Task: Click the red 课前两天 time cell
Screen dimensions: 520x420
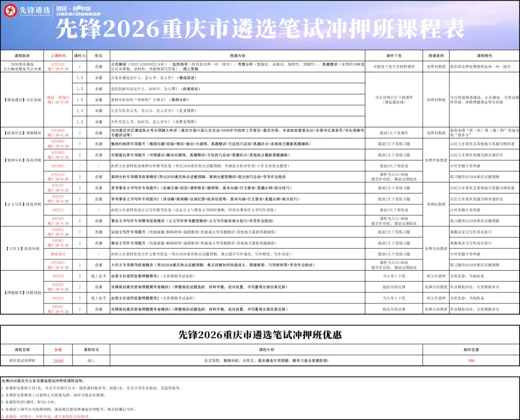Action: pyautogui.click(x=58, y=254)
